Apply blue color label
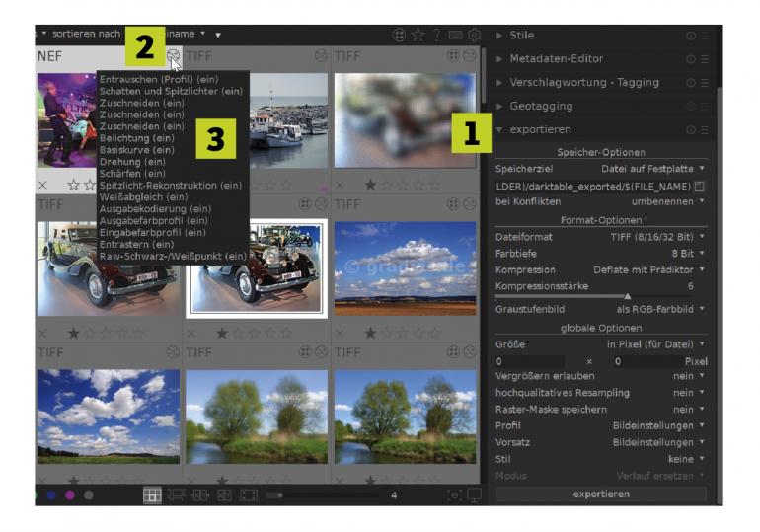The width and height of the screenshot is (760, 532). [x=51, y=495]
